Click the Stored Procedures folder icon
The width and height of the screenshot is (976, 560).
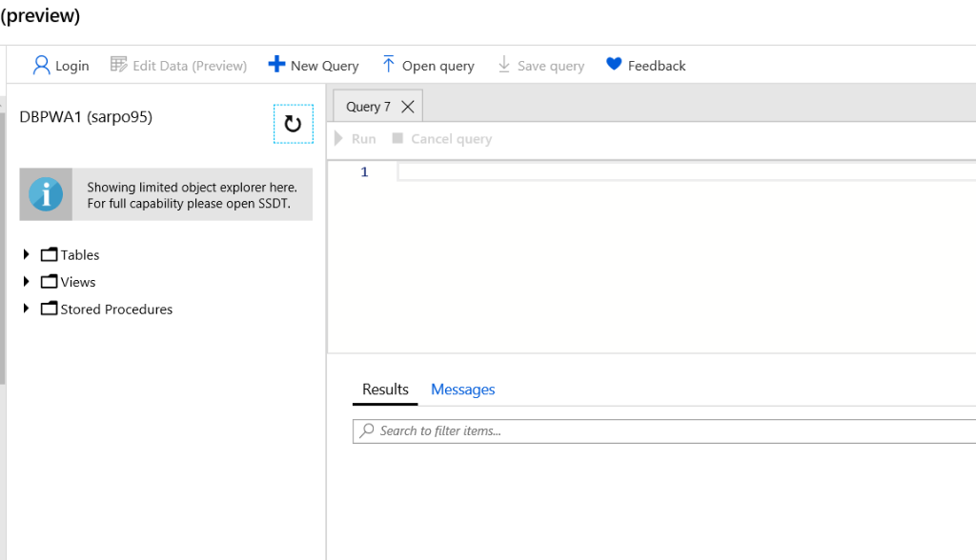(50, 309)
